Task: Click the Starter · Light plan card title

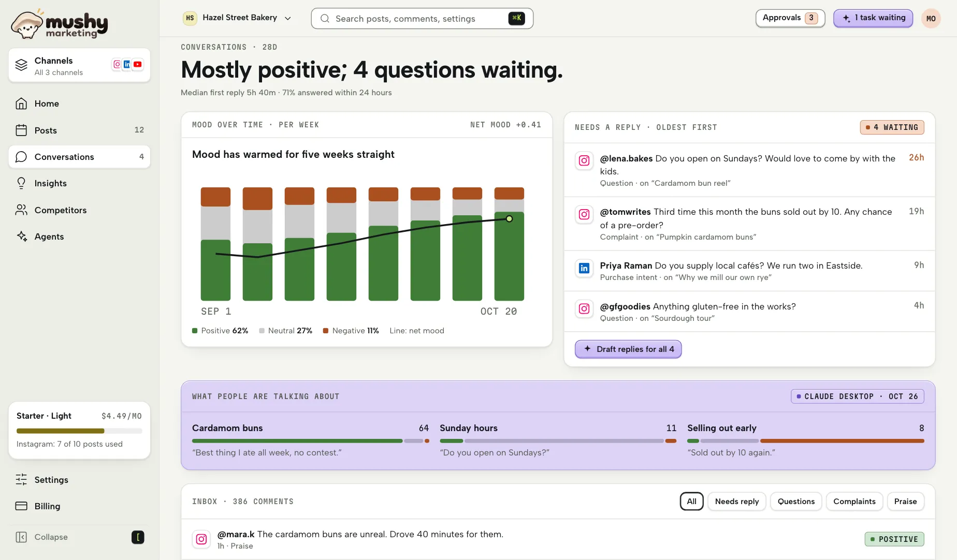Action: 44,416
